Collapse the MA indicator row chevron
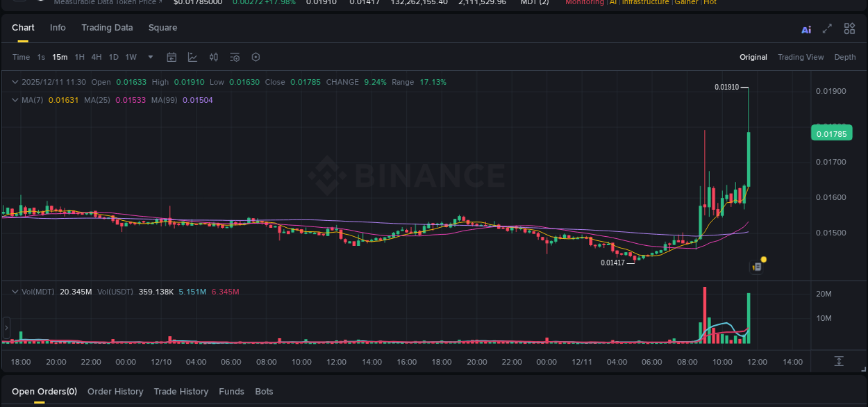 [14, 99]
